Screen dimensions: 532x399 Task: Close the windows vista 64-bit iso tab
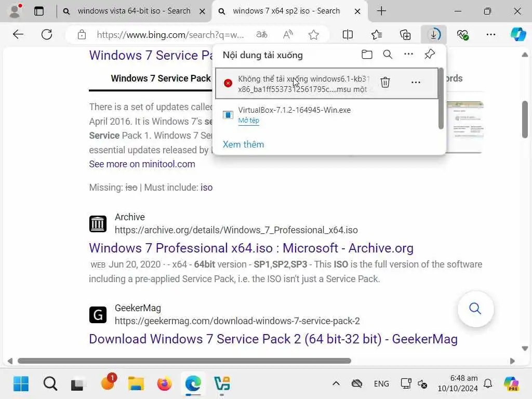(202, 11)
